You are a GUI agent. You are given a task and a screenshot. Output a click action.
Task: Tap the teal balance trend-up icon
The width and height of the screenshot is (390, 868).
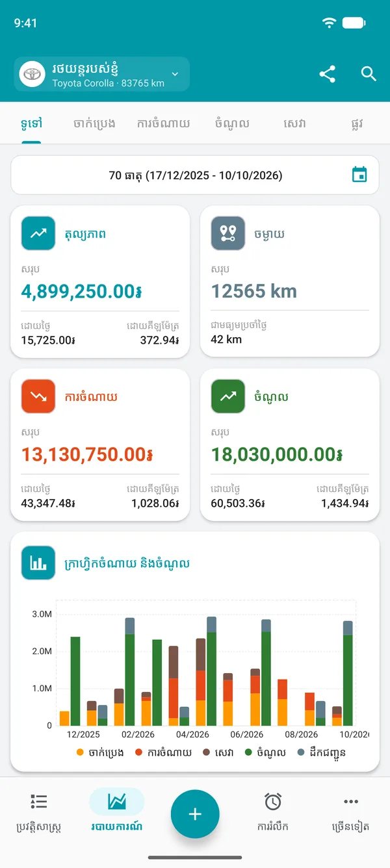(x=38, y=233)
